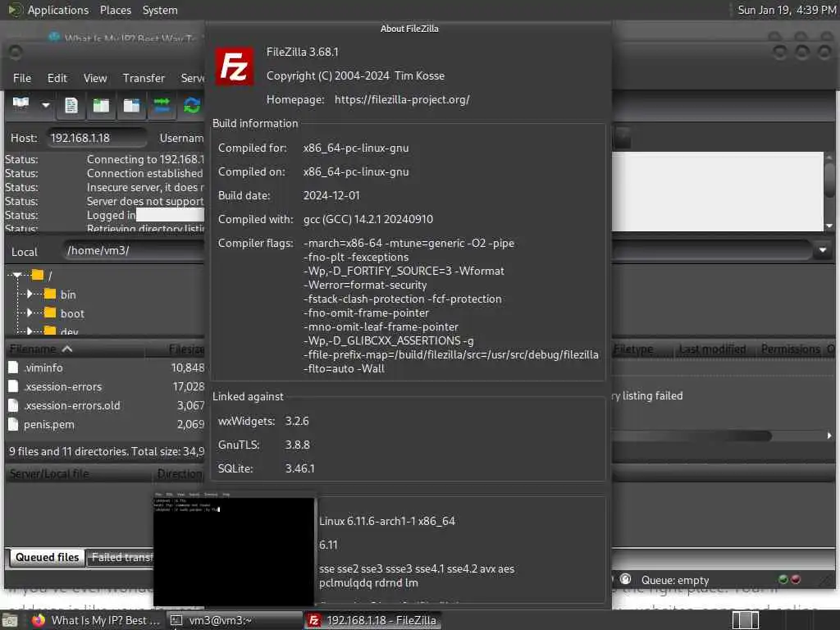The height and width of the screenshot is (630, 840).
Task: Click the boot folder icon
Action: (50, 313)
